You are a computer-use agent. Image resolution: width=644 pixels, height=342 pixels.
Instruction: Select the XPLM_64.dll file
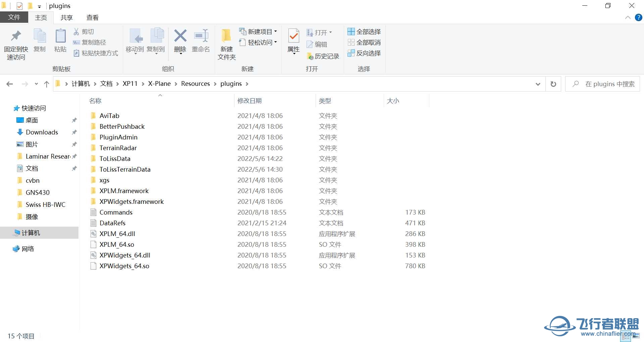[117, 234]
